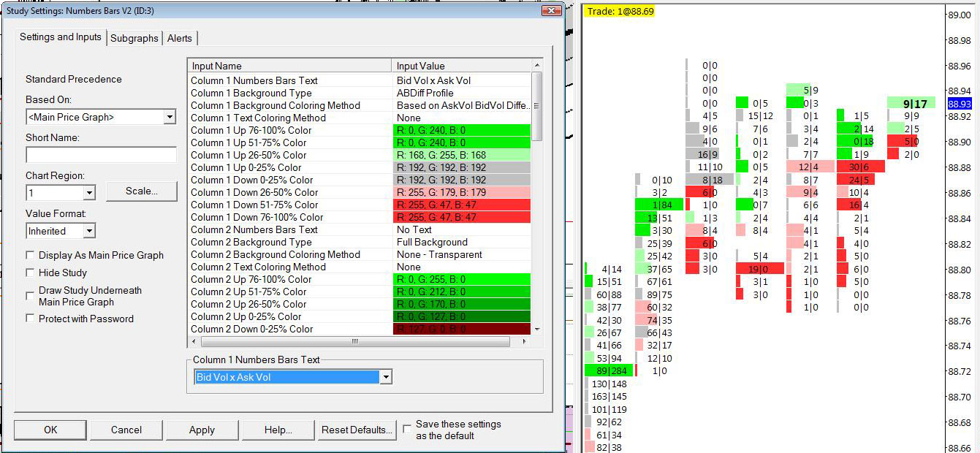
Task: Select Column 1 Down 26-50% Color swatch
Action: (x=461, y=192)
